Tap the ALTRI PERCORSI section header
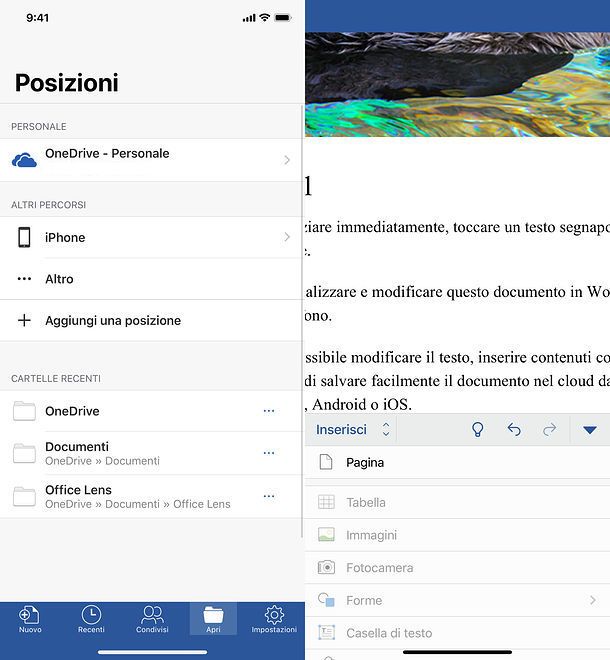The height and width of the screenshot is (660, 610). point(48,205)
